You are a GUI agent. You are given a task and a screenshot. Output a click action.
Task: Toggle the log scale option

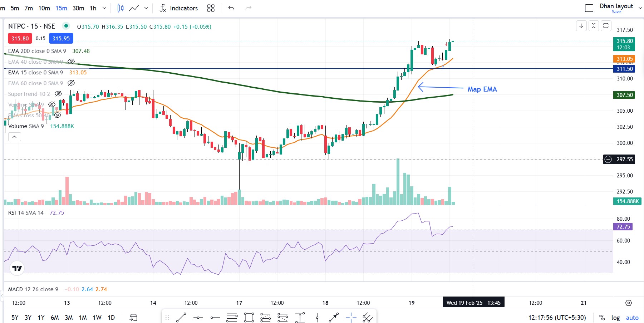click(x=615, y=317)
